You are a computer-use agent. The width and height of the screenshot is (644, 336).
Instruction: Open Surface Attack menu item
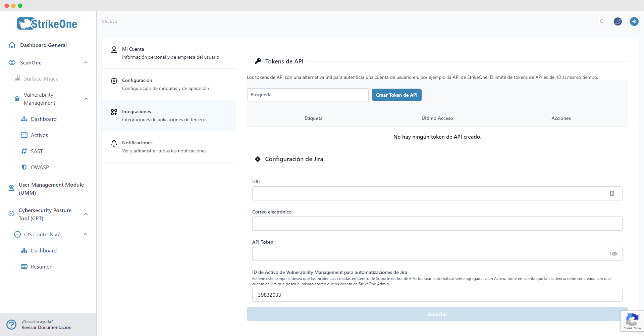(x=41, y=79)
